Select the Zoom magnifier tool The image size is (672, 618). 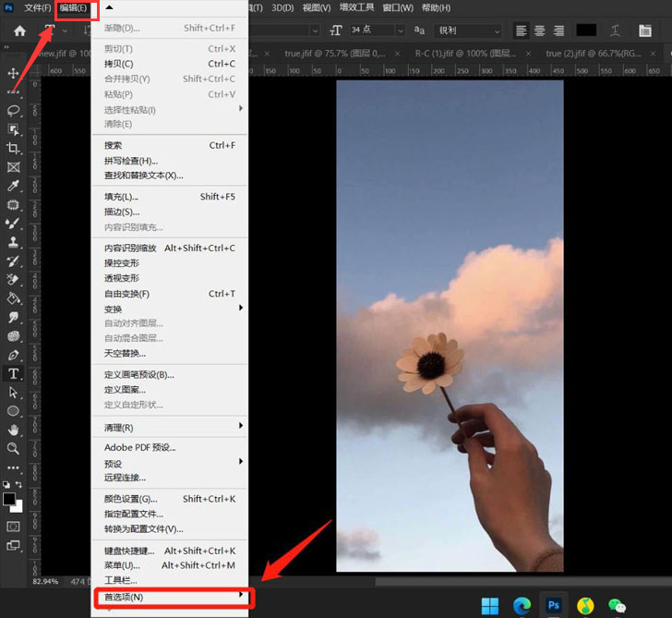point(14,448)
